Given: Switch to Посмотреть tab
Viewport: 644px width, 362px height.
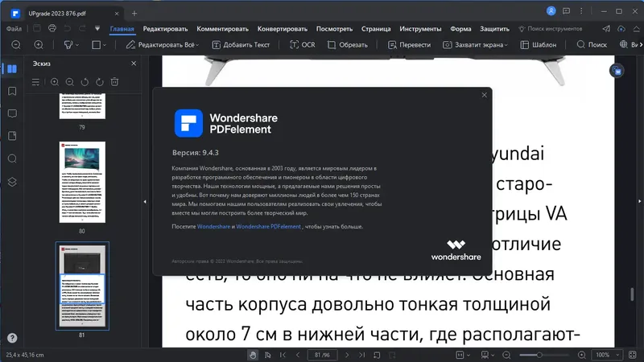Looking at the screenshot, I should pos(334,29).
